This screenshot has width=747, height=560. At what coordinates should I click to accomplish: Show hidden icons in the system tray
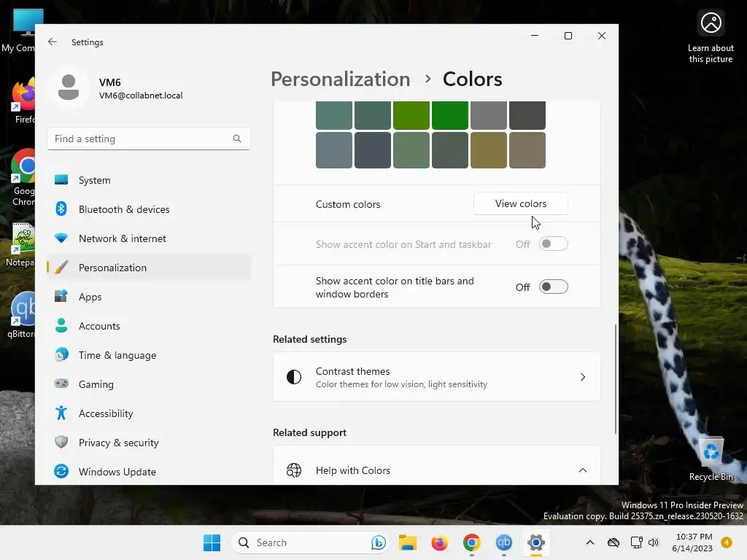pos(589,542)
